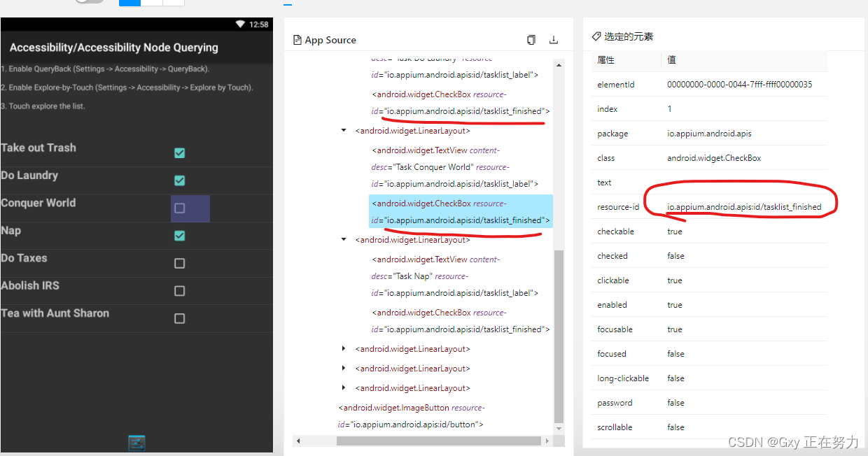This screenshot has width=868, height=456.
Task: Click the checked attribute value false
Action: 676,256
